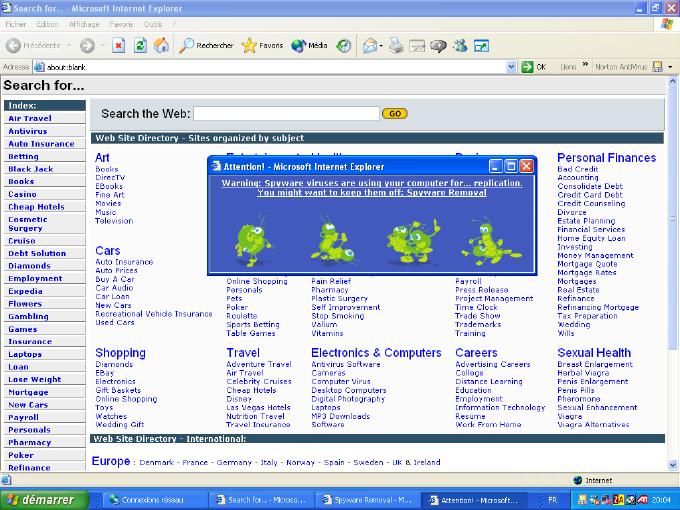Click the Edit page toolbar icon
This screenshot has height=510, width=680.
point(417,45)
